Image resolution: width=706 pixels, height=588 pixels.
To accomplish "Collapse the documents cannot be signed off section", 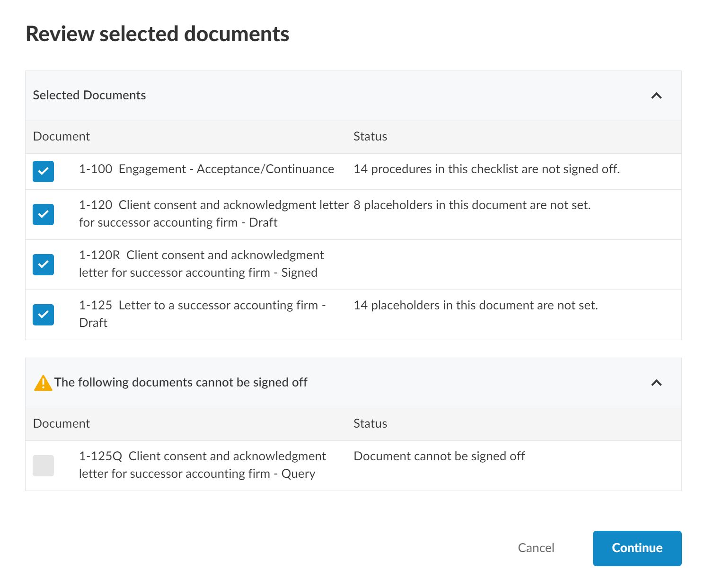I will click(656, 383).
